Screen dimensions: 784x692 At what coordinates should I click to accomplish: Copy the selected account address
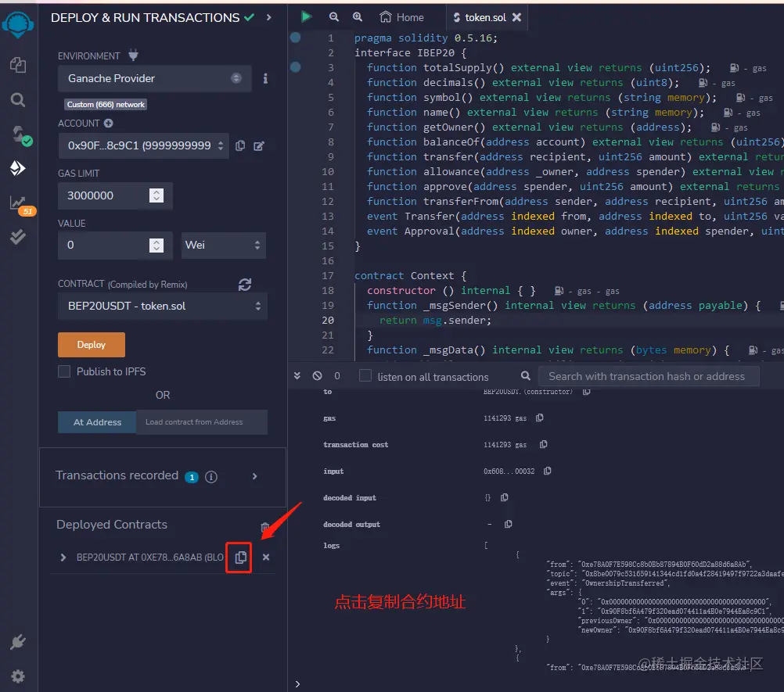(x=240, y=145)
